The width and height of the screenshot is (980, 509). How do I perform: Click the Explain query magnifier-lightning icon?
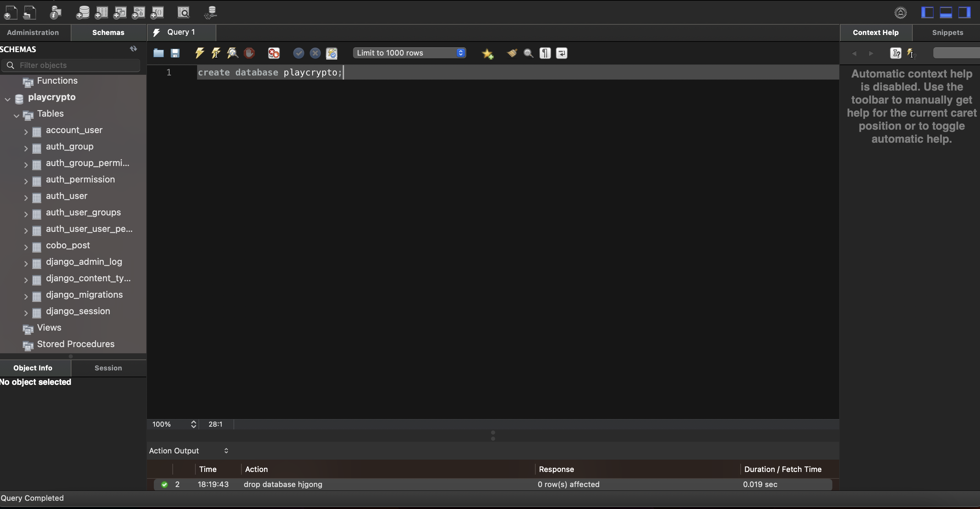click(x=232, y=53)
